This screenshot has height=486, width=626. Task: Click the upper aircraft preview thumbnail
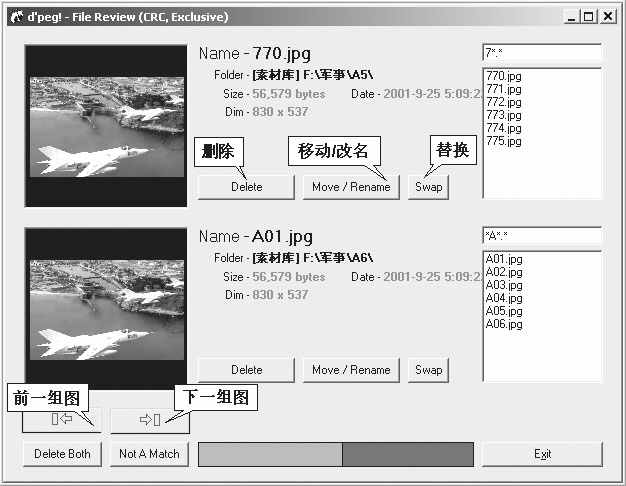[106, 125]
